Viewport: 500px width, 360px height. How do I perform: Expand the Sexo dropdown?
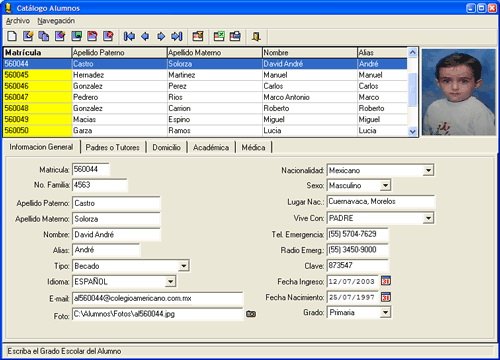tap(385, 185)
